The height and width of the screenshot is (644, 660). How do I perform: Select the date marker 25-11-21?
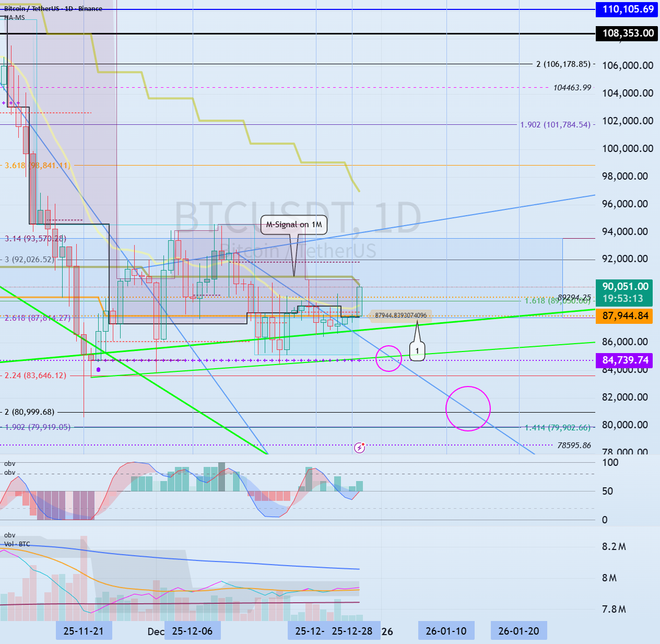click(84, 631)
